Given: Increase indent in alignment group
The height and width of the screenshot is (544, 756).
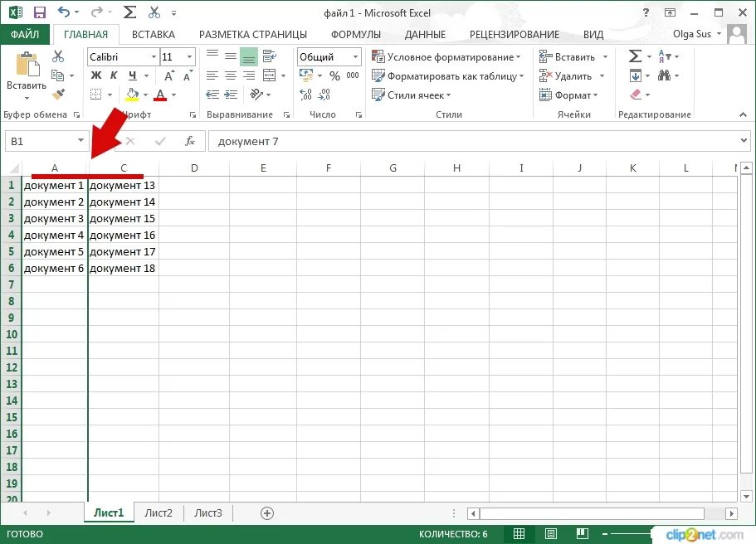Looking at the screenshot, I should click(231, 95).
